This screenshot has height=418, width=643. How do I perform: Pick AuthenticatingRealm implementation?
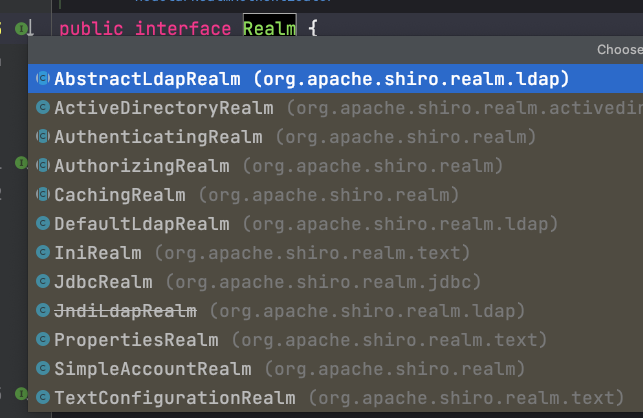[x=335, y=137]
